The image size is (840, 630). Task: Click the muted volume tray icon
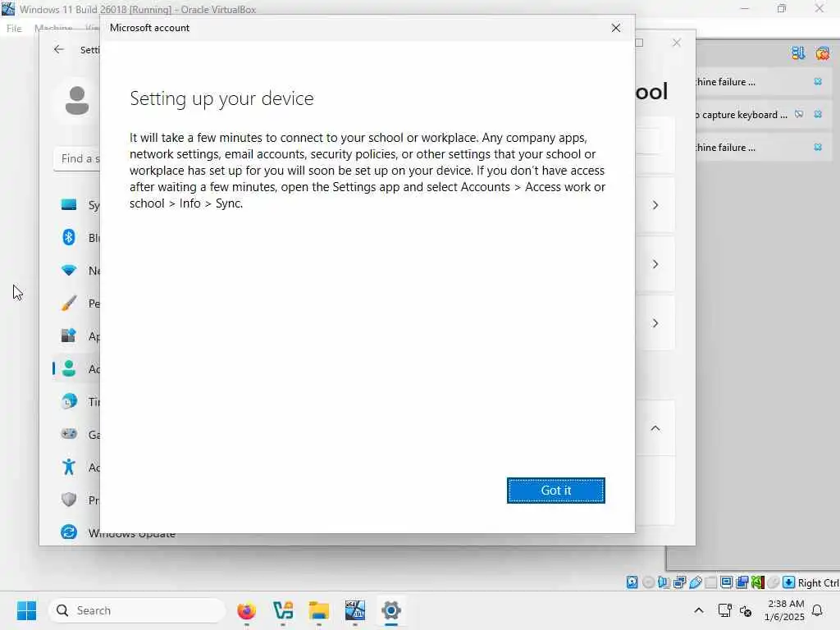tap(746, 610)
